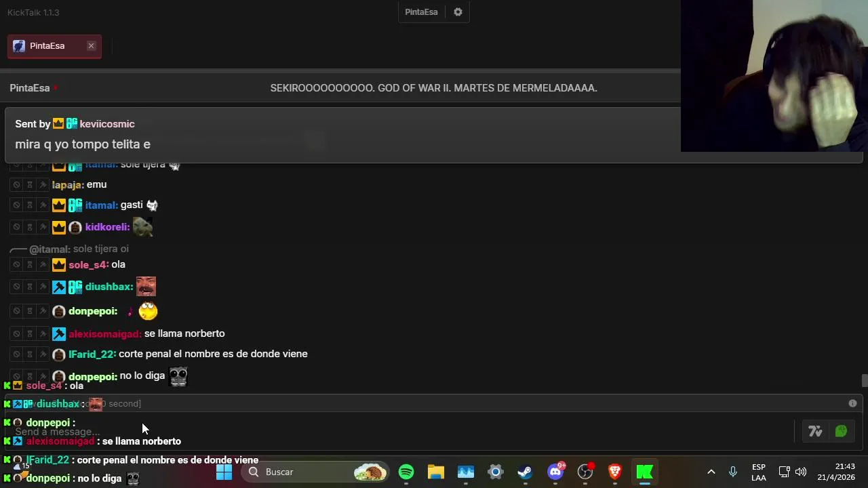868x488 pixels.
Task: Open Windows Start menu
Action: (224, 472)
